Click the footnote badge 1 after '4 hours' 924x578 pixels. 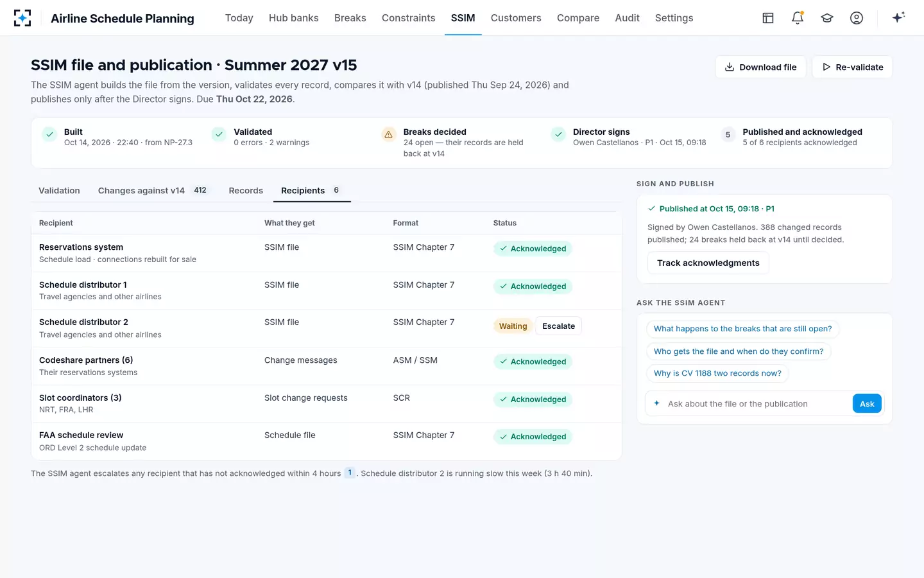coord(350,473)
